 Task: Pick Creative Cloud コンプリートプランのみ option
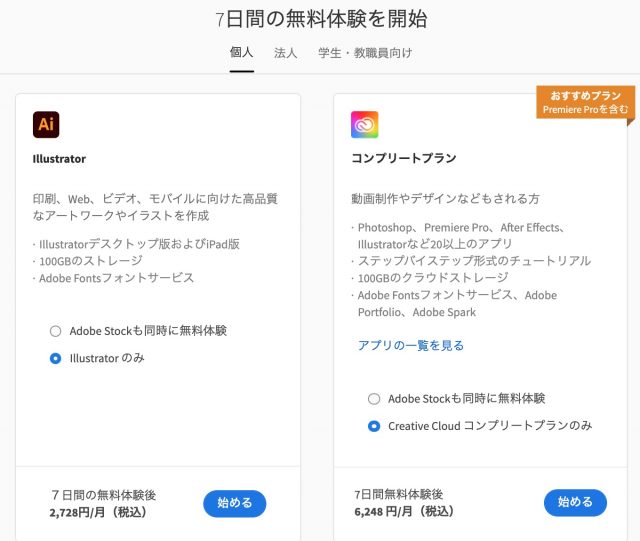click(374, 425)
